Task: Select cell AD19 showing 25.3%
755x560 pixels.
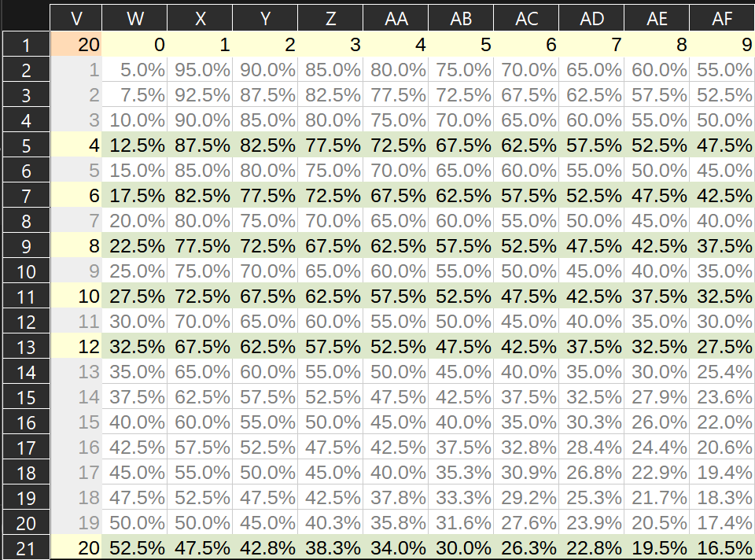Action: pos(591,499)
